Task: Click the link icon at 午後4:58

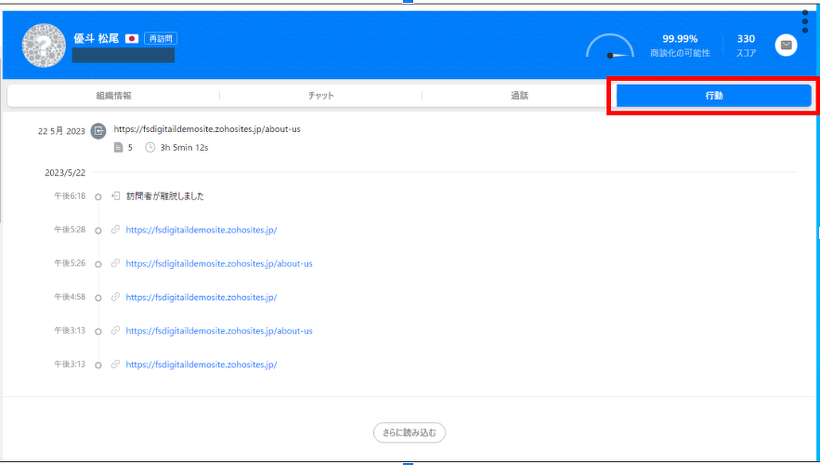Action: [116, 297]
